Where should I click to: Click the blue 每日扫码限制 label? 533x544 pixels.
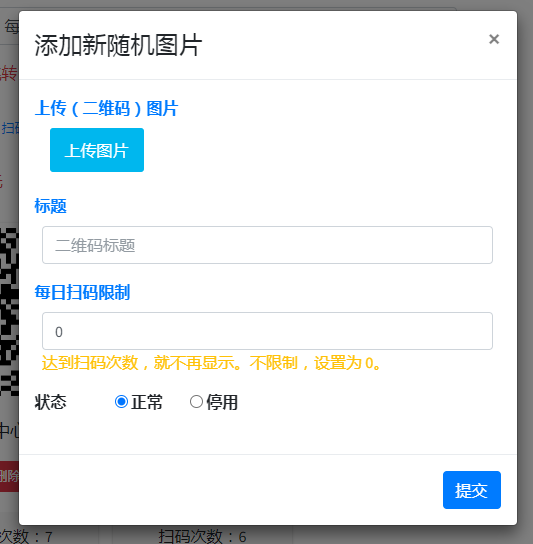[x=82, y=292]
